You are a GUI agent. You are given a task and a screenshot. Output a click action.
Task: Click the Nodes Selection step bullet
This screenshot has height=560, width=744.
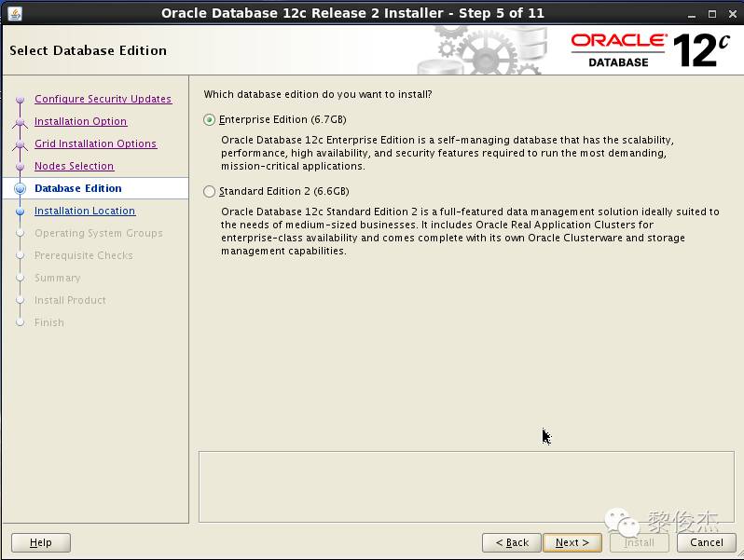coord(20,167)
